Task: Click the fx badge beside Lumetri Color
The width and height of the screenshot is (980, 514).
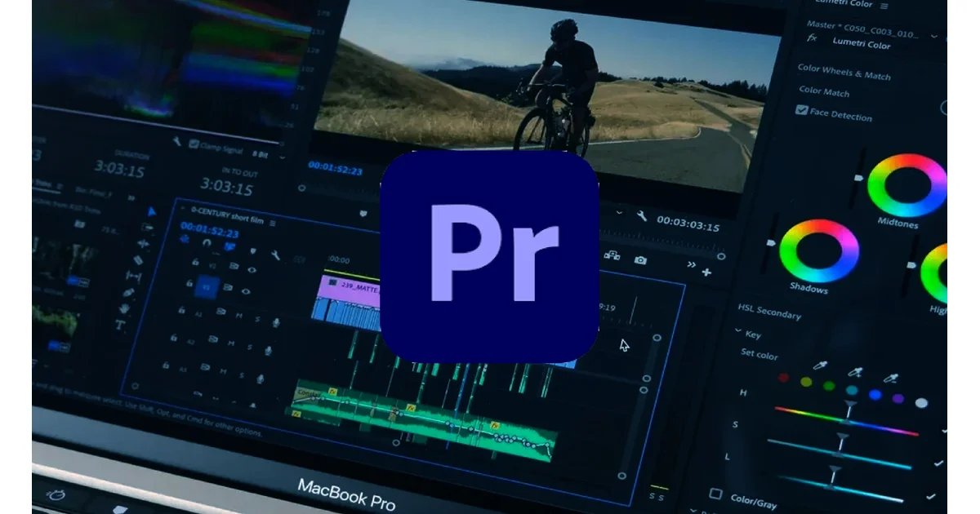Action: click(812, 38)
